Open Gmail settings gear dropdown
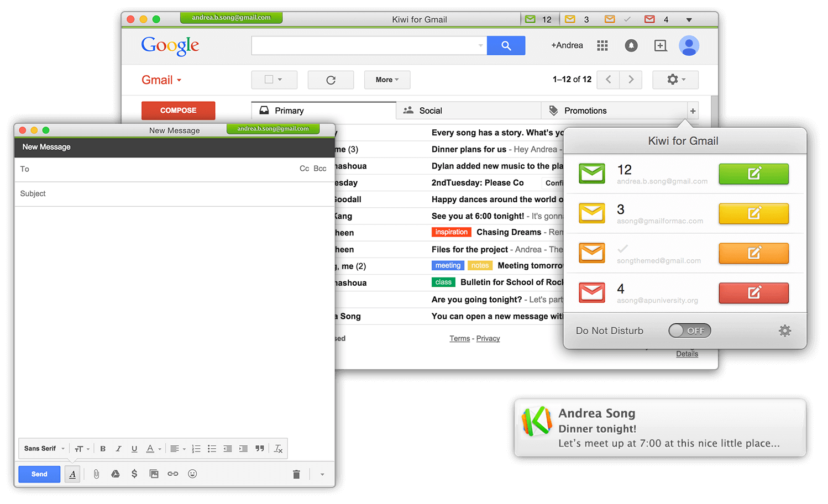The width and height of the screenshot is (828, 504). 675,80
